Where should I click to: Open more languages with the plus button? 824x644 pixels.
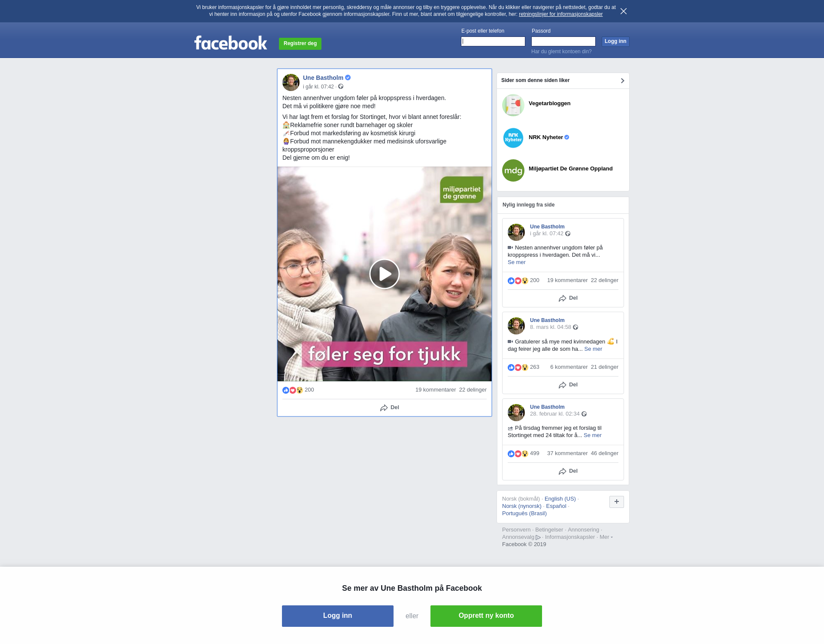pyautogui.click(x=616, y=501)
